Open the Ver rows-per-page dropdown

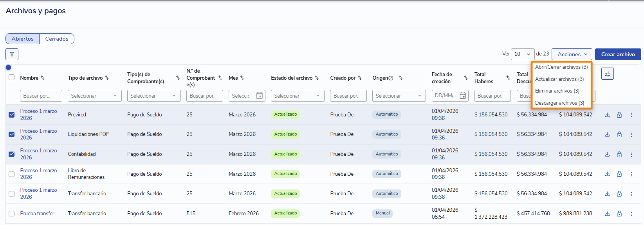point(522,54)
